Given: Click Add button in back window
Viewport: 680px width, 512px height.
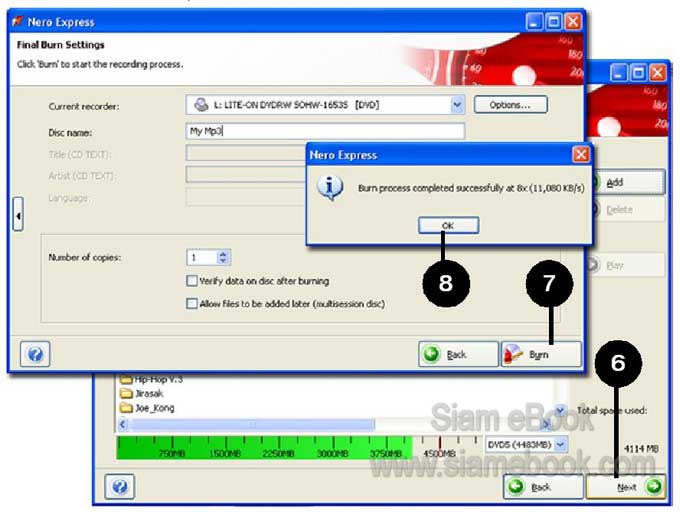Looking at the screenshot, I should 626,182.
